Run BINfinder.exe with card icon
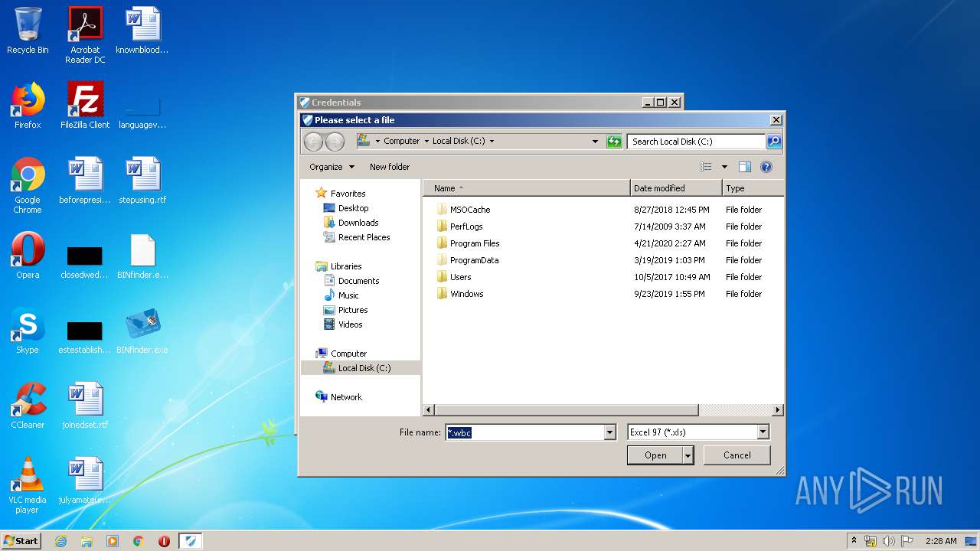 coord(142,331)
